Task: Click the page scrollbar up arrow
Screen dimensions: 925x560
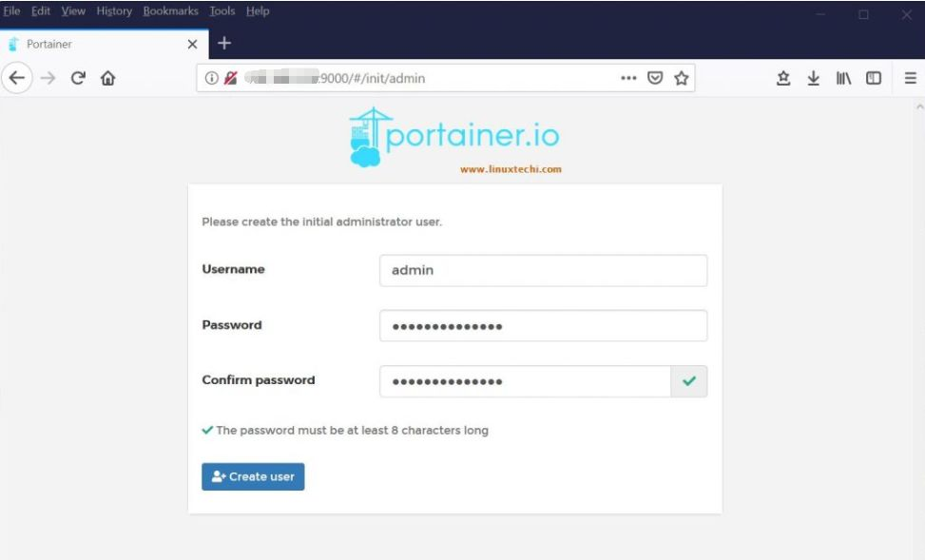Action: (919, 106)
